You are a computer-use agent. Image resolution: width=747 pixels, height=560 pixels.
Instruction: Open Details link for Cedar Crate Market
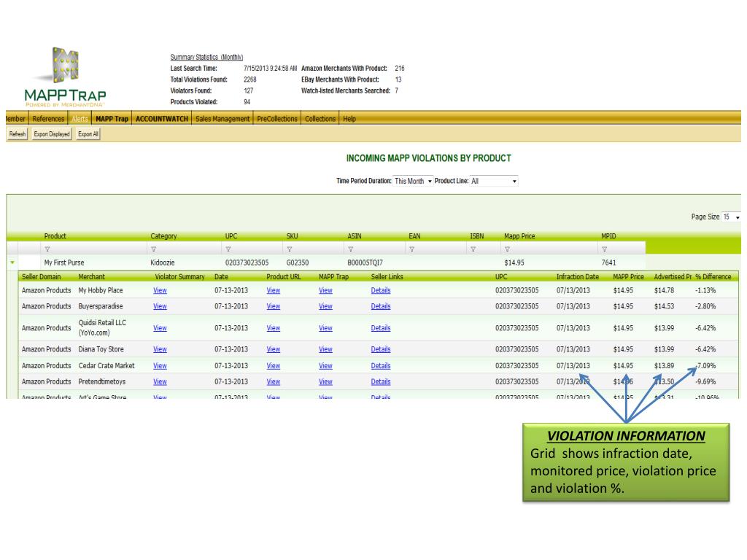[x=381, y=366]
